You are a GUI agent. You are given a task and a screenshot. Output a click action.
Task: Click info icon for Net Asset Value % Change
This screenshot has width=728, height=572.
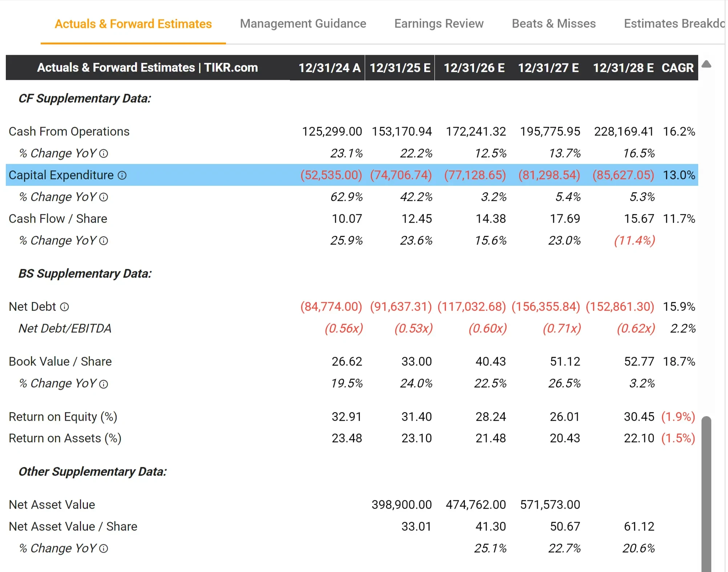point(104,549)
